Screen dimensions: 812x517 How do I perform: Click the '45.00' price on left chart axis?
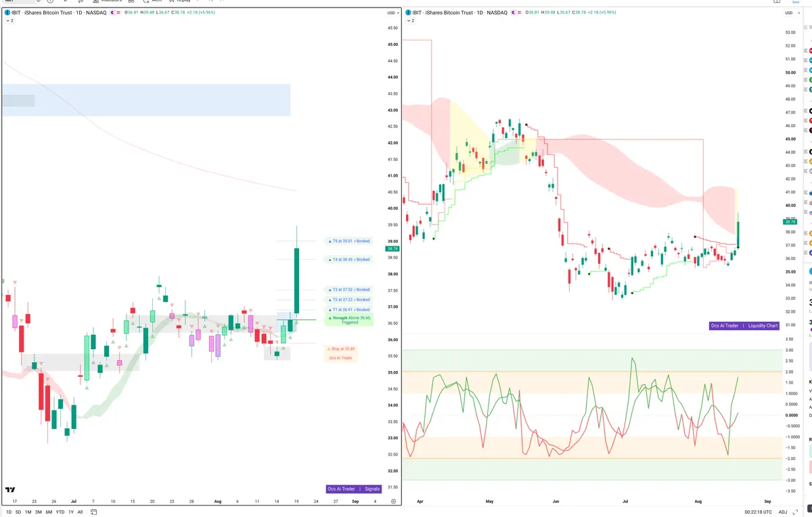pyautogui.click(x=392, y=45)
